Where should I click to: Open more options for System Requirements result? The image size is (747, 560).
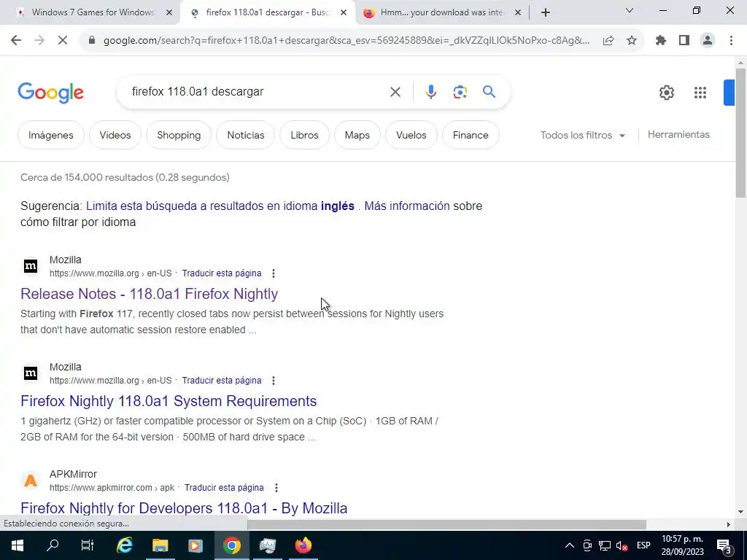(274, 381)
